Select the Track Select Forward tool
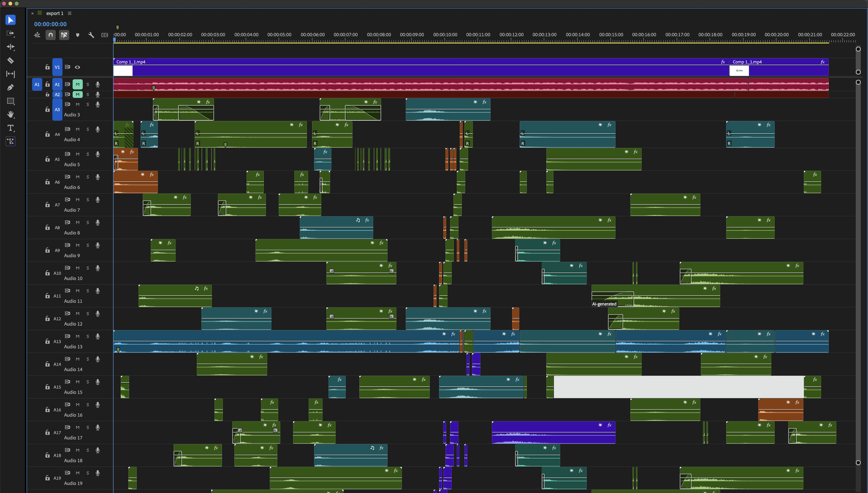The image size is (868, 493). pos(11,34)
